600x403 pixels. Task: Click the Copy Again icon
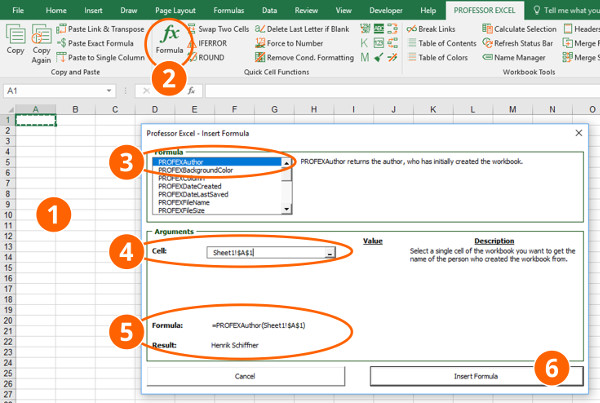41,44
